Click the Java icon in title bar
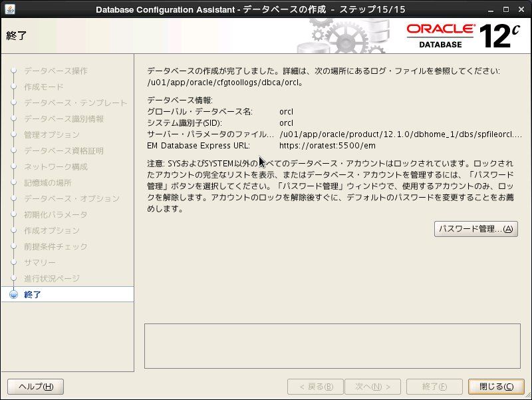Screen dimensions: 532x400 point(9,9)
